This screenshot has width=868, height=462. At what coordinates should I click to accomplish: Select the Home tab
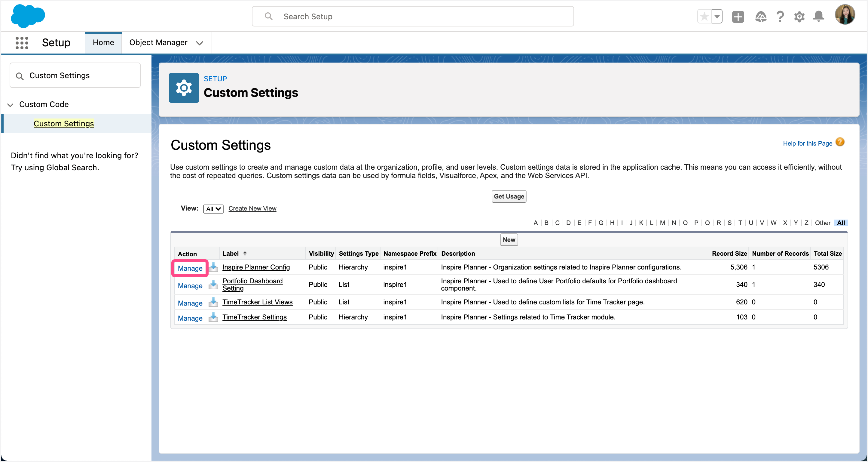pos(103,42)
